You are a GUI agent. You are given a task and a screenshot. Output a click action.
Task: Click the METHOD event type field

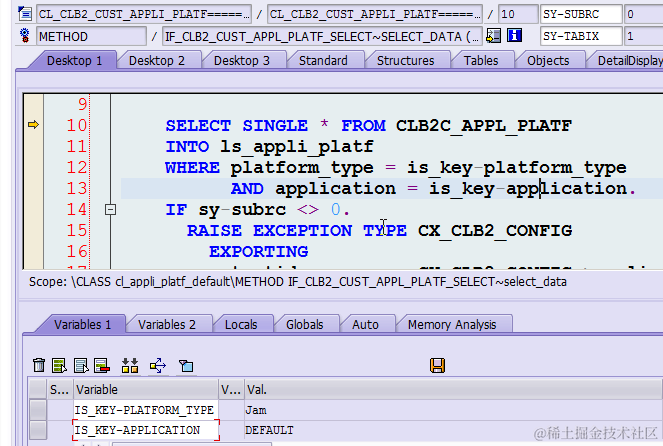click(91, 36)
